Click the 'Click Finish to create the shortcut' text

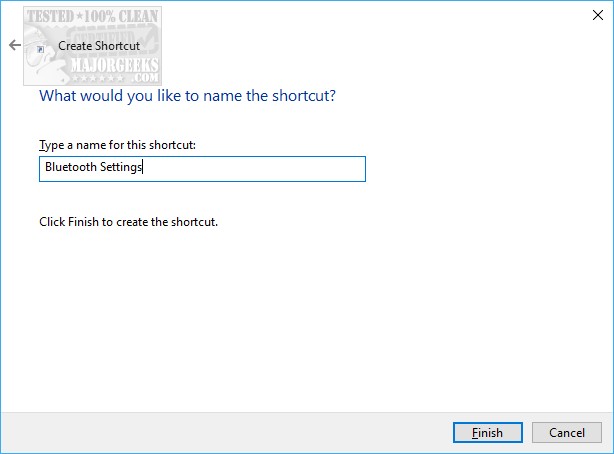[127, 221]
